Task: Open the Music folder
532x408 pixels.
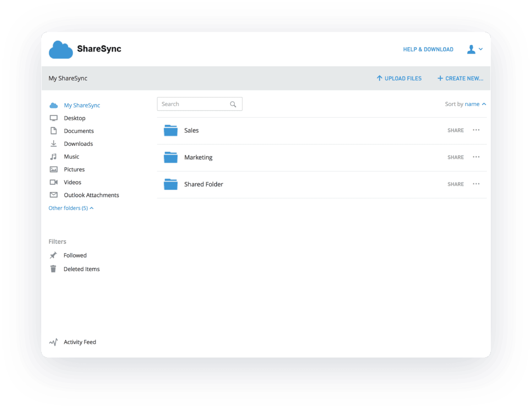Action: 71,156
